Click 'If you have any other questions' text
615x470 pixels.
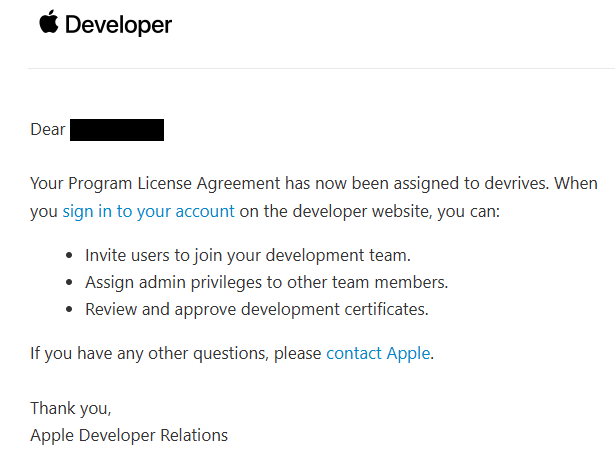click(149, 353)
